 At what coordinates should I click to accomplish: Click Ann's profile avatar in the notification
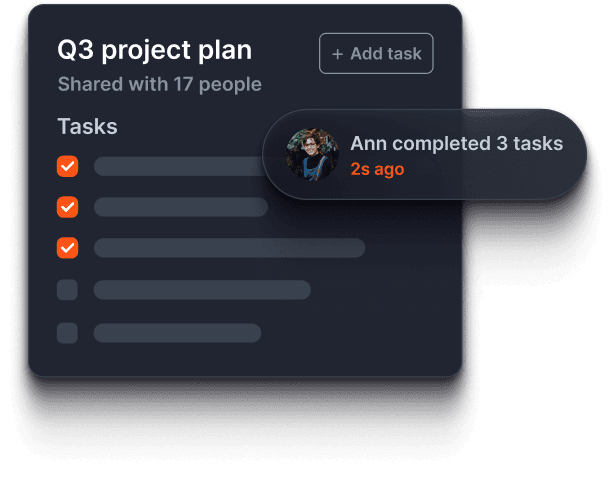pyautogui.click(x=312, y=155)
